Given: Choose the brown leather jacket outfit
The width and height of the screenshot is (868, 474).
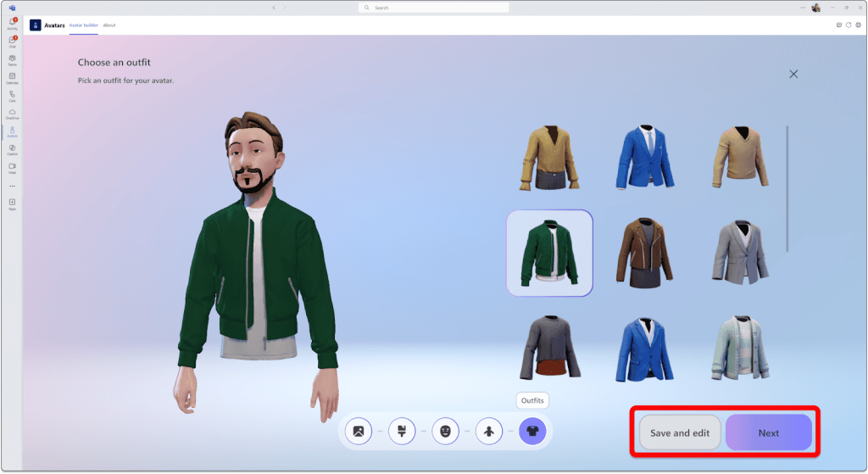Looking at the screenshot, I should (645, 253).
